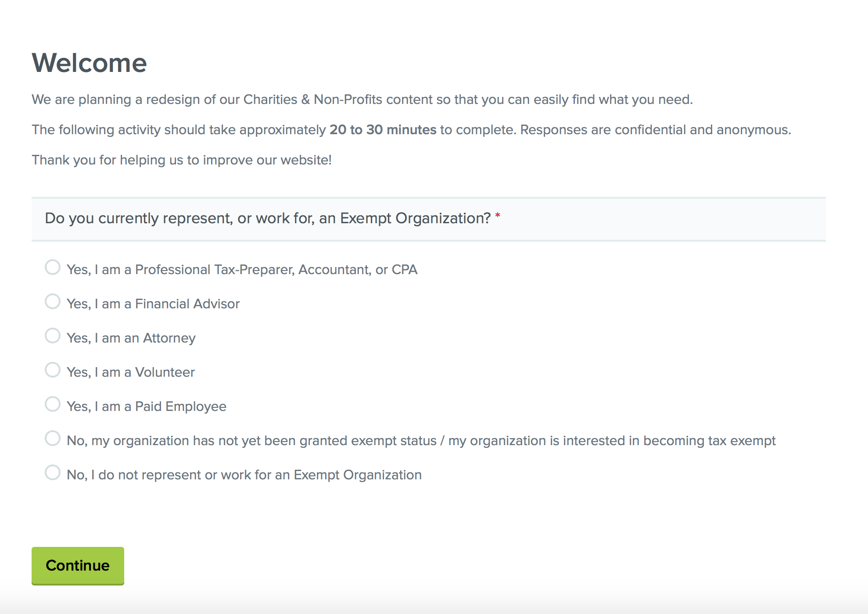
Task: Click the bold "20 to 30 minutes" text
Action: coord(383,130)
